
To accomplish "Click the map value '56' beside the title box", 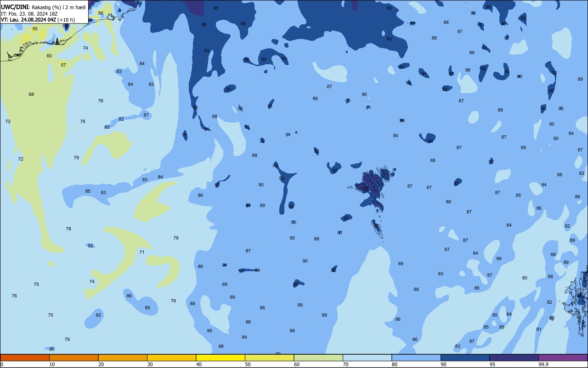I will [x=101, y=13].
